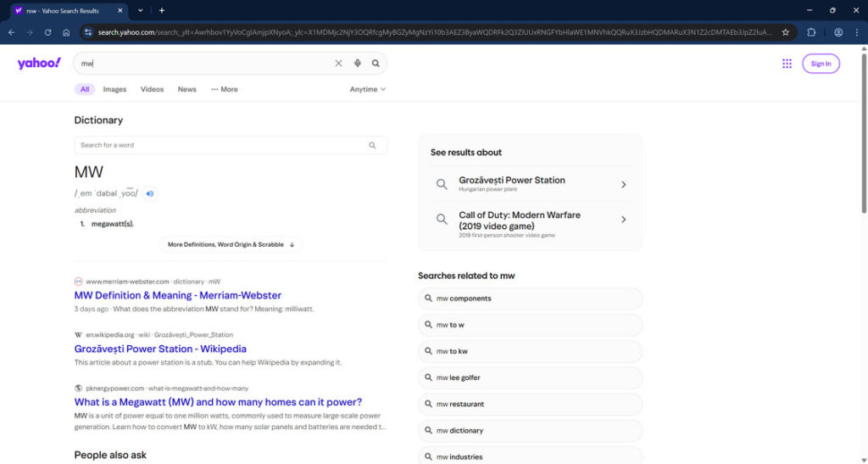
Task: Bookmark this page with star icon
Action: pos(785,32)
